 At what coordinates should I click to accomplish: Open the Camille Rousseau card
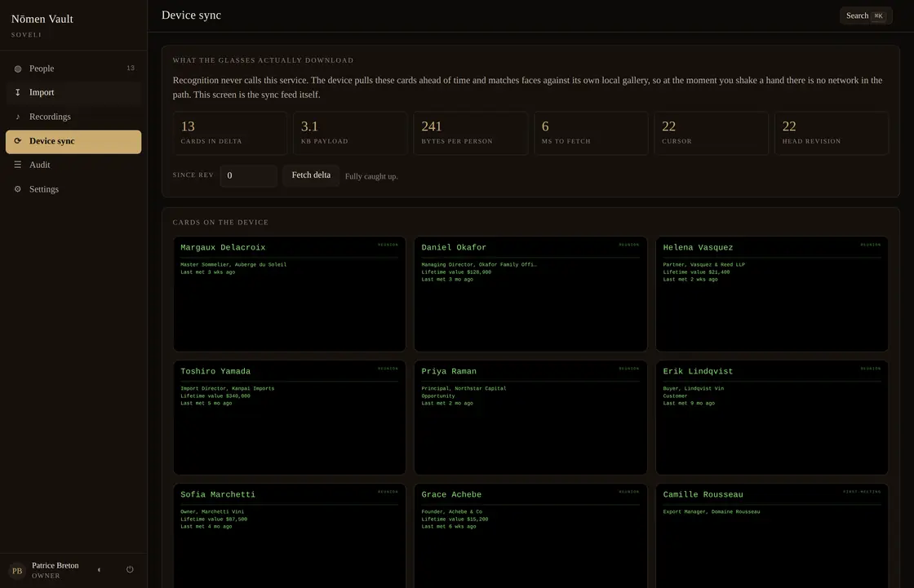click(772, 536)
